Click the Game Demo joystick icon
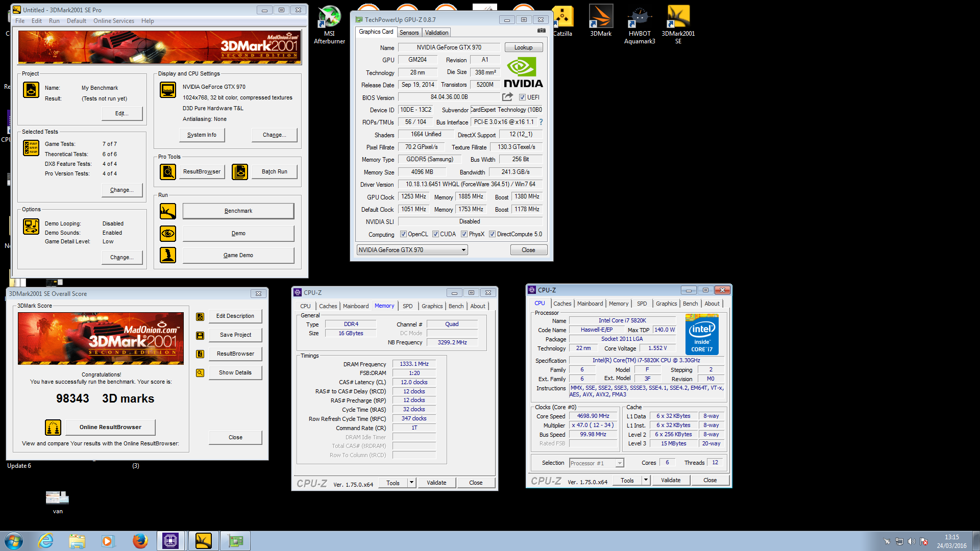Viewport: 980px width, 551px height. pyautogui.click(x=168, y=255)
